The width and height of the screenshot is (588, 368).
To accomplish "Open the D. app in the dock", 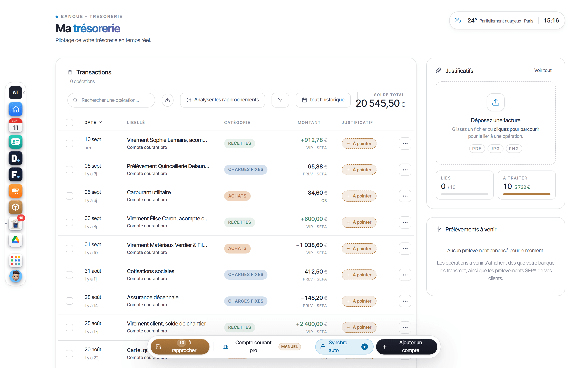I will 16,158.
